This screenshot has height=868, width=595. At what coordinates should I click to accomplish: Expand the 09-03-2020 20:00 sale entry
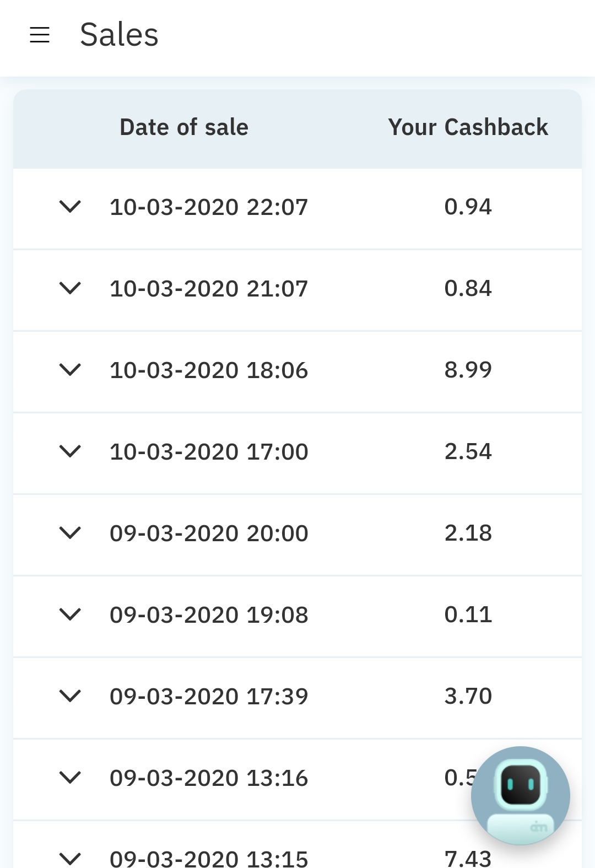pos(70,533)
